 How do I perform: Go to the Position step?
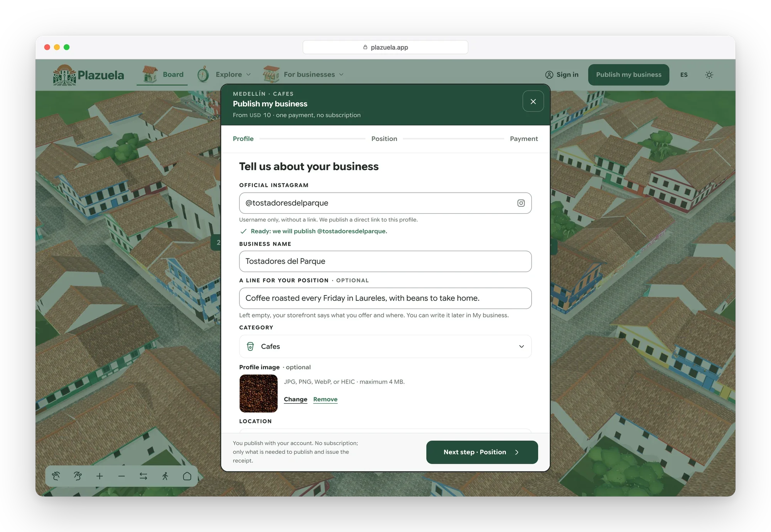[384, 139]
